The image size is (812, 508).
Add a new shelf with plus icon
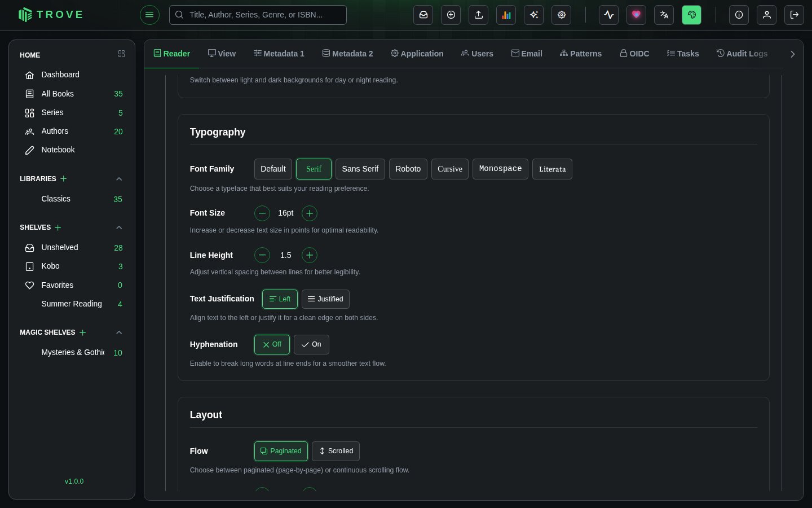pos(58,227)
